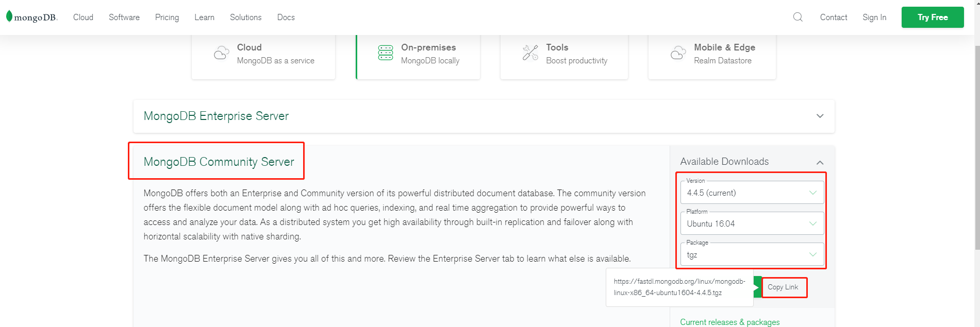The image size is (980, 327).
Task: Click MongoDB Community Server heading
Action: point(219,162)
